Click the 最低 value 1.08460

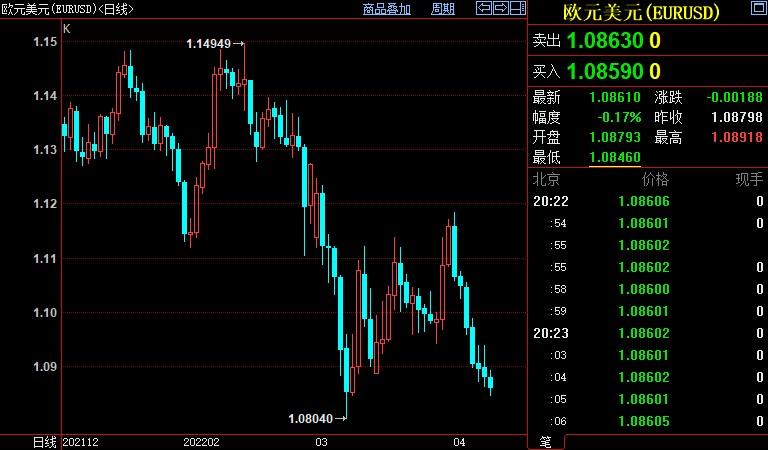coord(615,157)
